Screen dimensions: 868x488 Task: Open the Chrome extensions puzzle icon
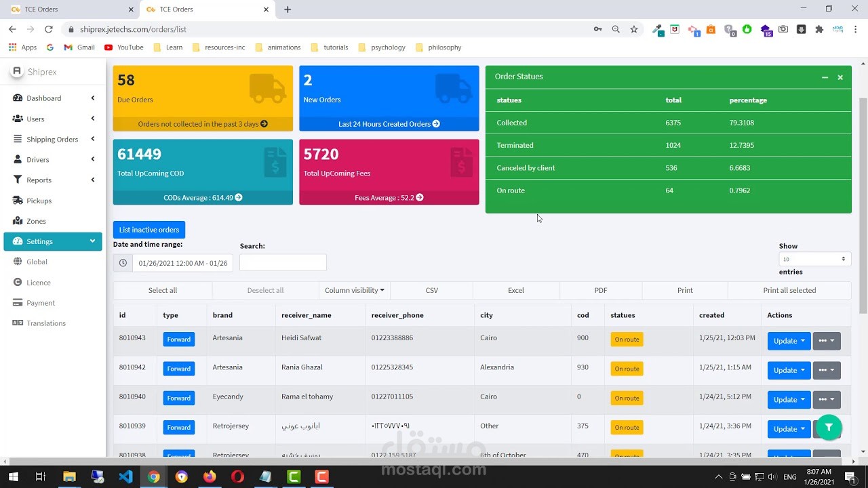tap(819, 29)
